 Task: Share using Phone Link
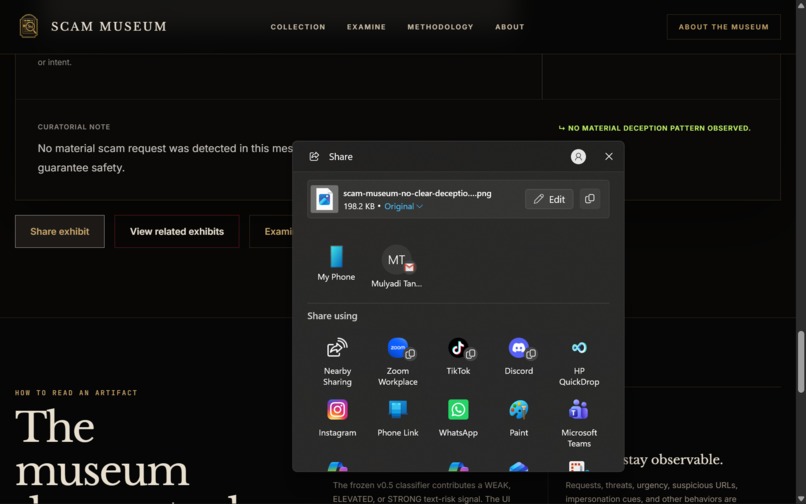point(397,418)
